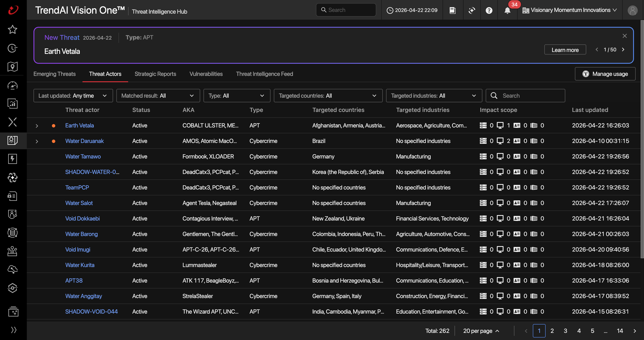Viewport: 644px width, 340px height.
Task: Open the notebook icon in top bar
Action: pos(452,10)
